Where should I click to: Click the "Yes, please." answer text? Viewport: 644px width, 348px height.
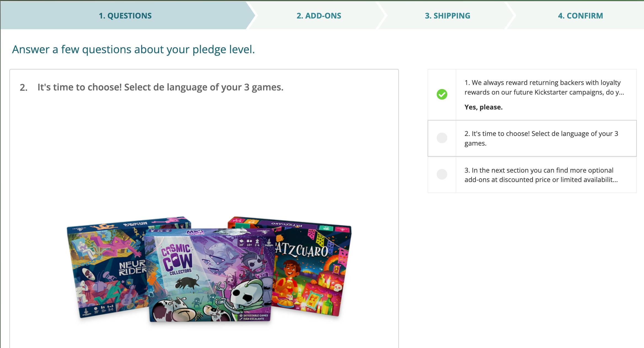483,107
